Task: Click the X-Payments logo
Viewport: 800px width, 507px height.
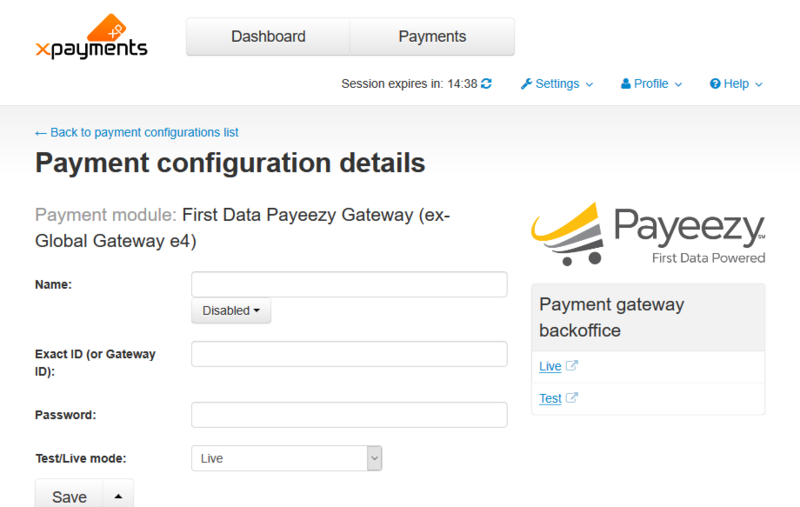Action: [x=91, y=37]
